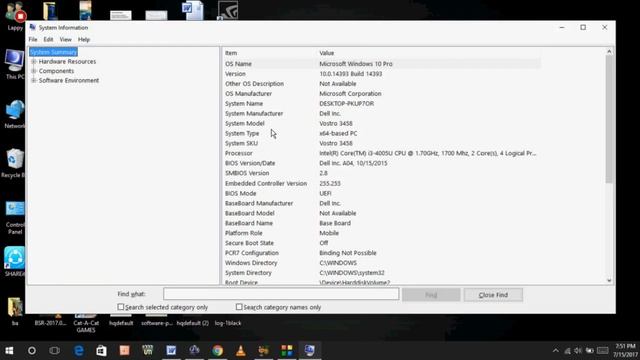The height and width of the screenshot is (360, 640).
Task: Open the Lappy desktop shortcut
Action: pos(15,16)
